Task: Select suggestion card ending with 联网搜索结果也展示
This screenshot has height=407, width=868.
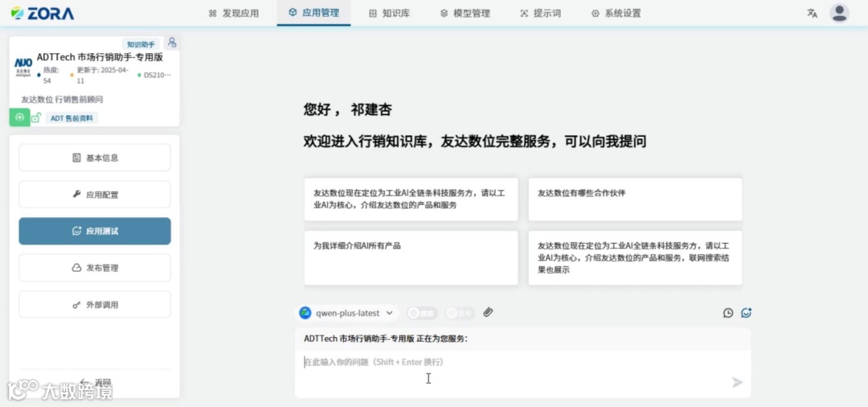Action: click(x=635, y=257)
